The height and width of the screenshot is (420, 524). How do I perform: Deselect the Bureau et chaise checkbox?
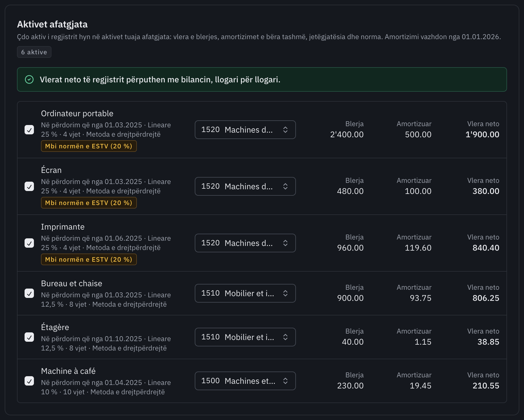point(29,293)
